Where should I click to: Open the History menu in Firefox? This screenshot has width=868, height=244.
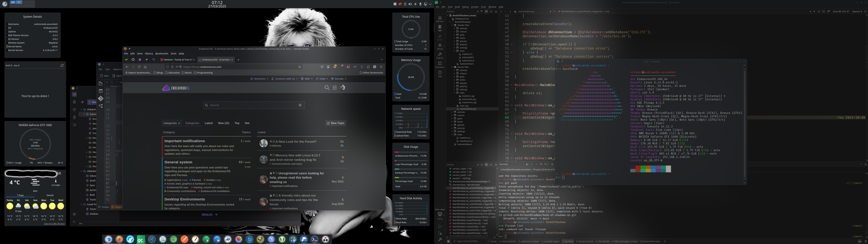149,54
